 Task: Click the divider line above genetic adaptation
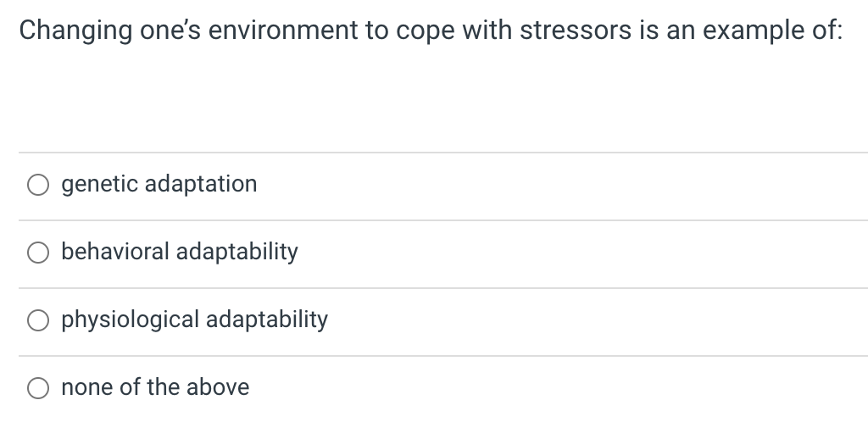[x=442, y=153]
